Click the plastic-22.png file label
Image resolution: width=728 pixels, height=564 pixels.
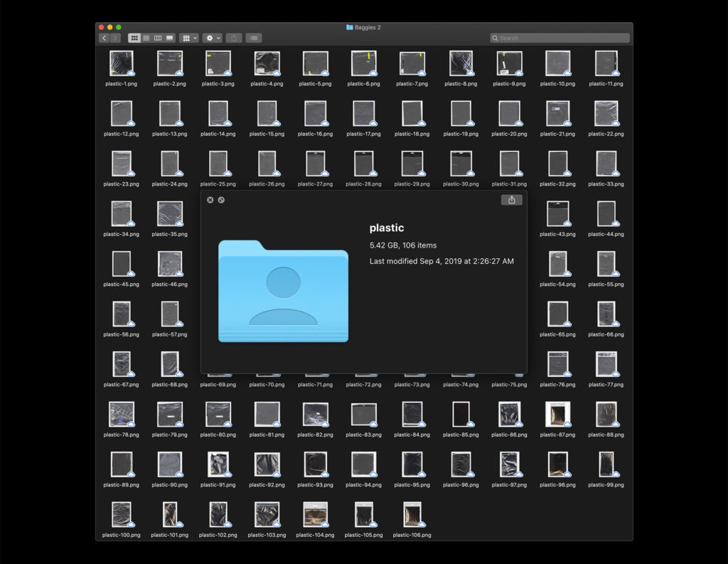point(606,134)
